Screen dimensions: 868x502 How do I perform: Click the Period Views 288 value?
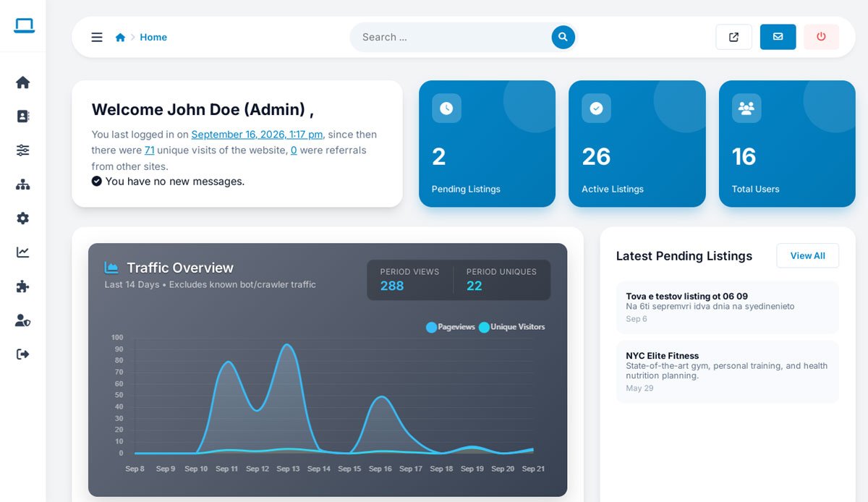392,286
